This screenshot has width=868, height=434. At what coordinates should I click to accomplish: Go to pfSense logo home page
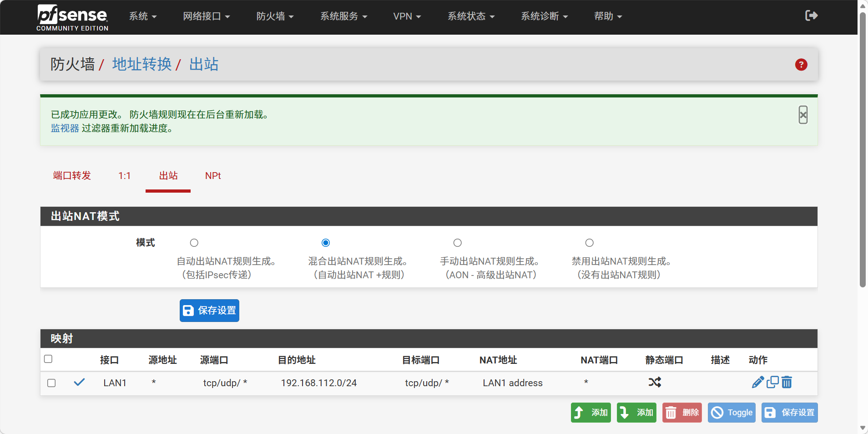pyautogui.click(x=72, y=17)
